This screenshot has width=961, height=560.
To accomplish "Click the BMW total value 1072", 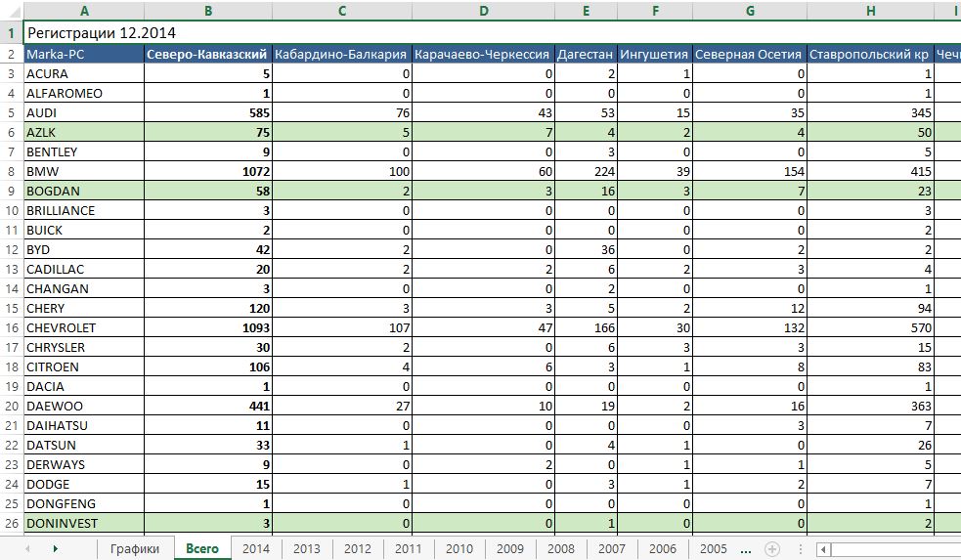I will tap(208, 172).
